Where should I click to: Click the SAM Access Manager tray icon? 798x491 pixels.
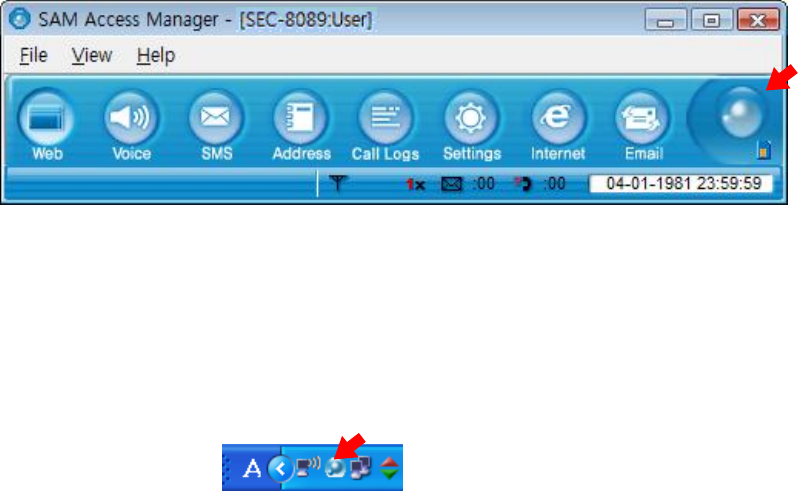tap(335, 468)
